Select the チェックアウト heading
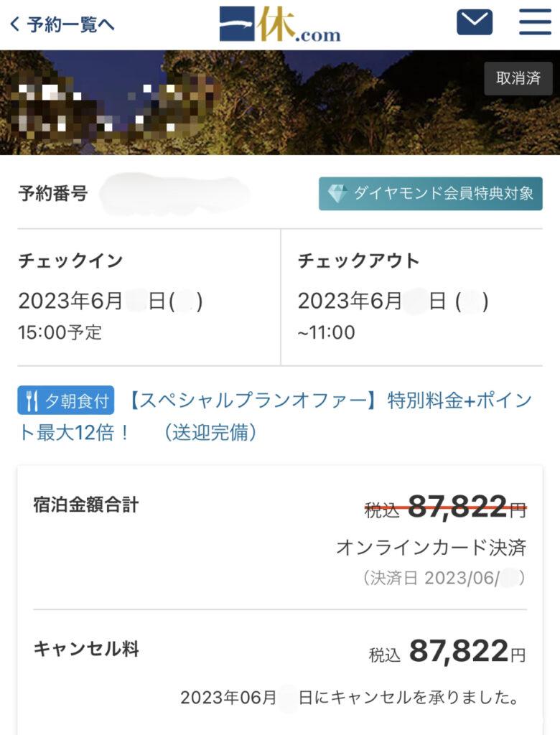Screen dimensions: 560x735 click(x=358, y=261)
